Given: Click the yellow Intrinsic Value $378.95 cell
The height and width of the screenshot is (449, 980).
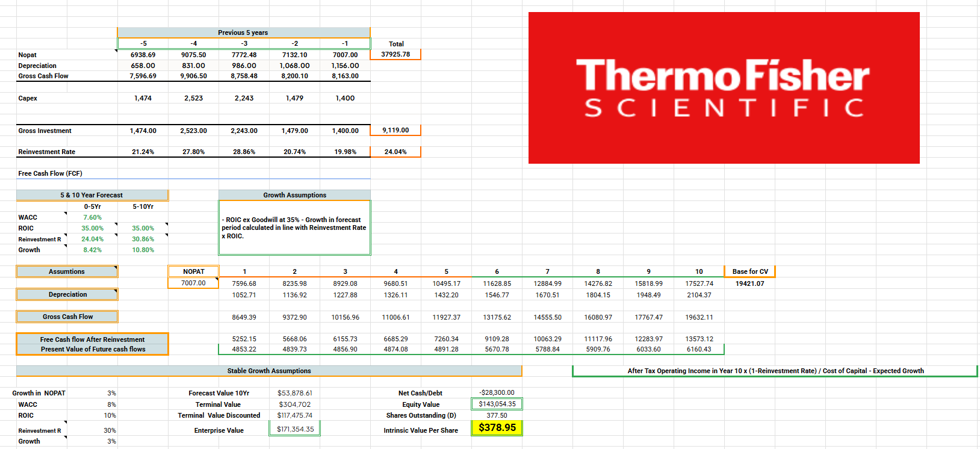Looking at the screenshot, I should pyautogui.click(x=497, y=427).
